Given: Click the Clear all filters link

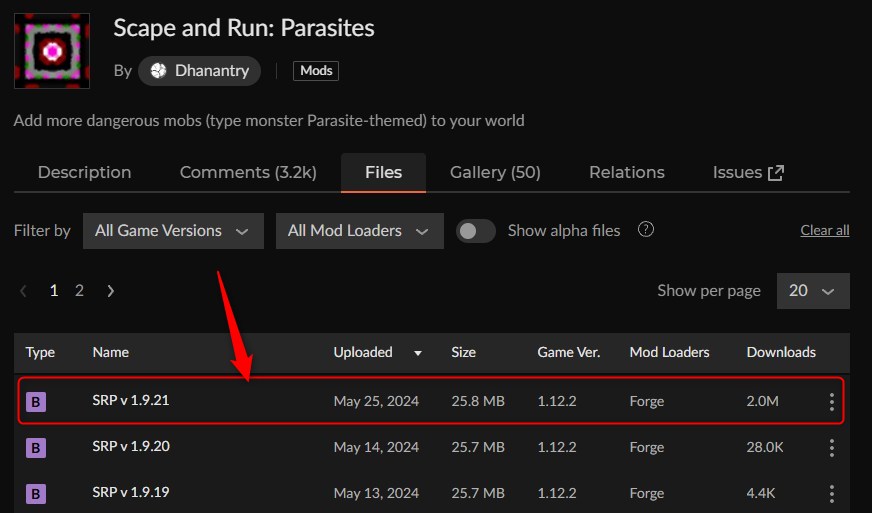Looking at the screenshot, I should [825, 230].
